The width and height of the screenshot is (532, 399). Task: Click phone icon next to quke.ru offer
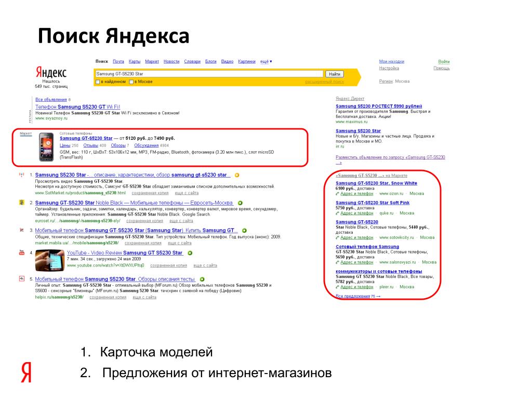(337, 214)
